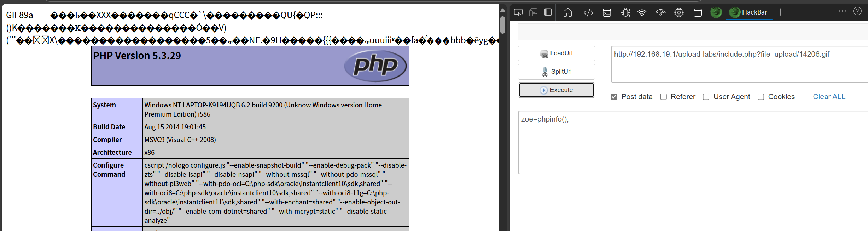This screenshot has width=868, height=231.
Task: Click the Aug 15 2014 19:01:45 value
Action: [175, 127]
